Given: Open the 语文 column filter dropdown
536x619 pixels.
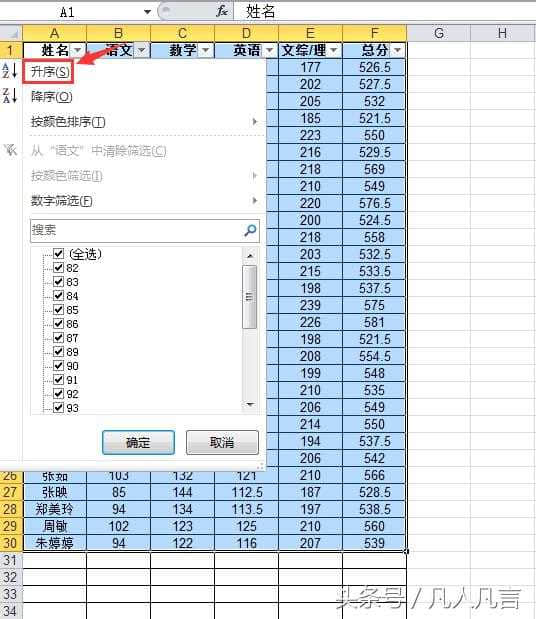Looking at the screenshot, I should [x=142, y=50].
